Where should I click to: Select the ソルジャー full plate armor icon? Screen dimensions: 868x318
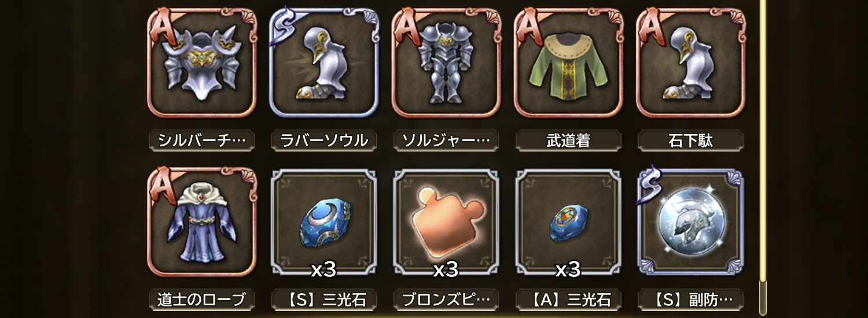coord(446,62)
